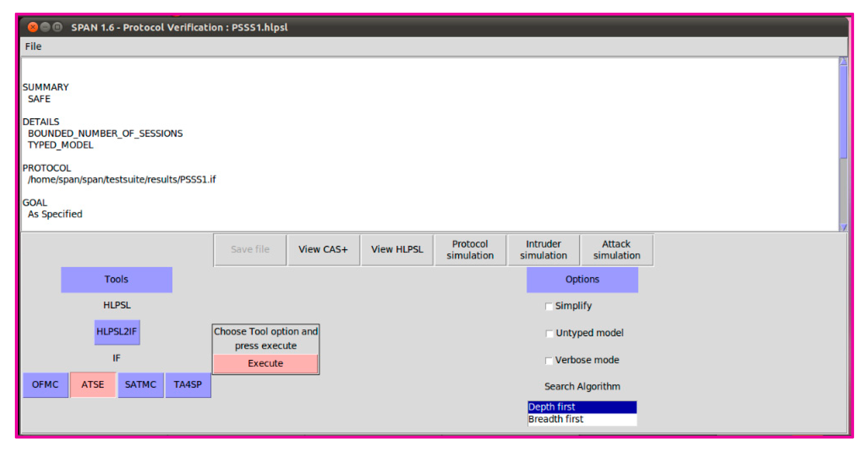
Task: Click scroll down arrow of output pane
Action: (x=844, y=227)
